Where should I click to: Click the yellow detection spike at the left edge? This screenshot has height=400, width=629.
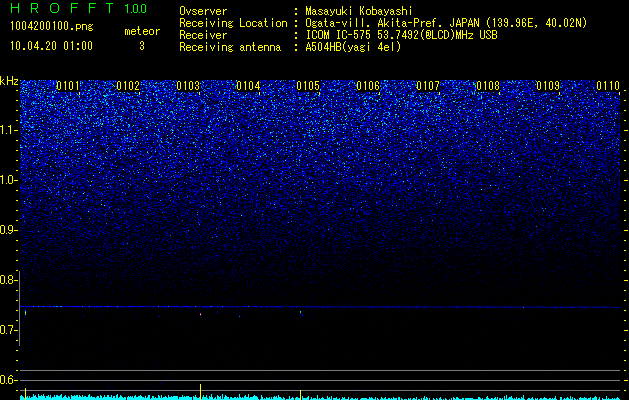(25, 393)
